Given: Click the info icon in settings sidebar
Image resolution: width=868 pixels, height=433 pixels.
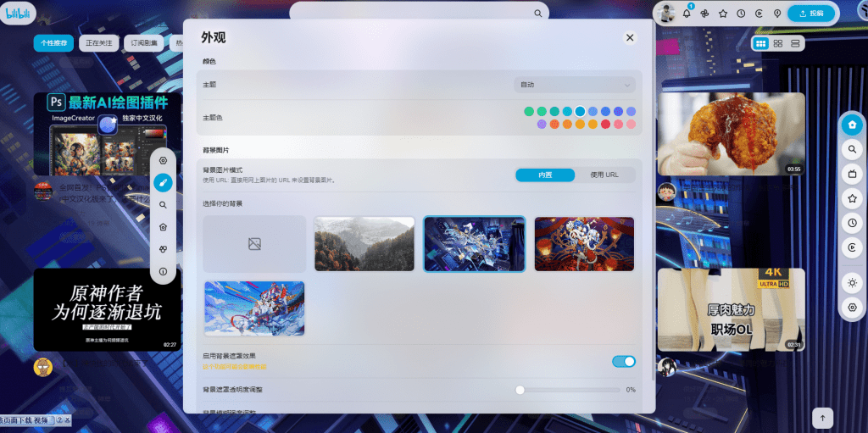Looking at the screenshot, I should (163, 271).
